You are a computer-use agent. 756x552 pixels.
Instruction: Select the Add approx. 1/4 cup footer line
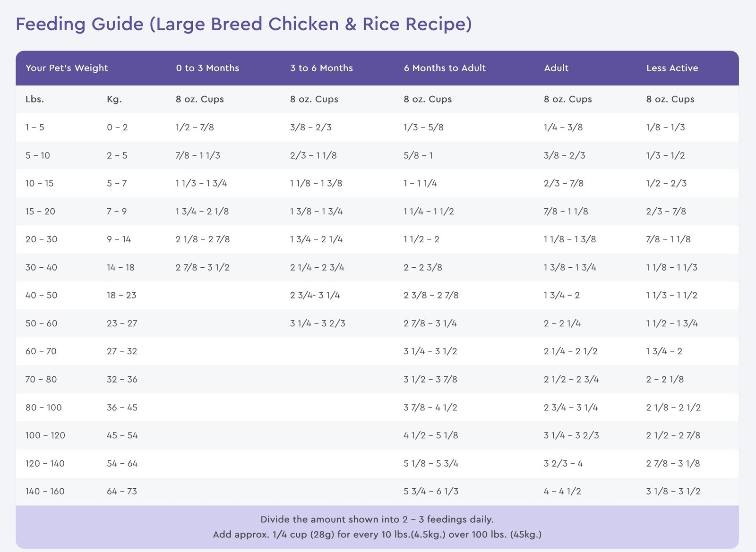pos(377,535)
